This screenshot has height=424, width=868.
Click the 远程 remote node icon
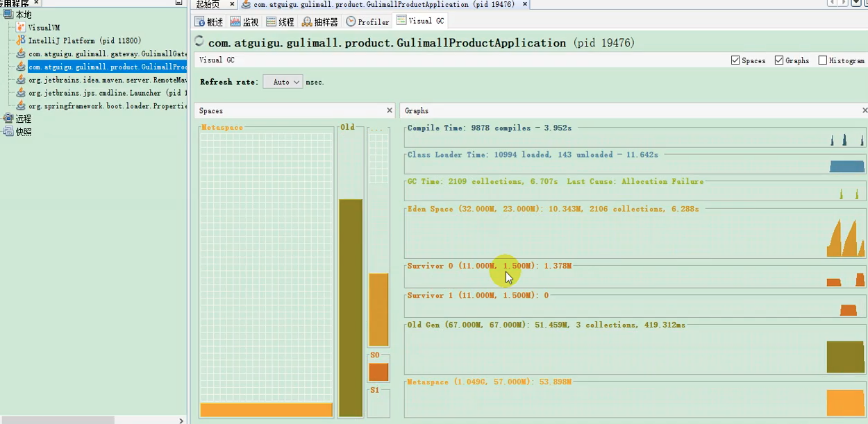(x=8, y=119)
